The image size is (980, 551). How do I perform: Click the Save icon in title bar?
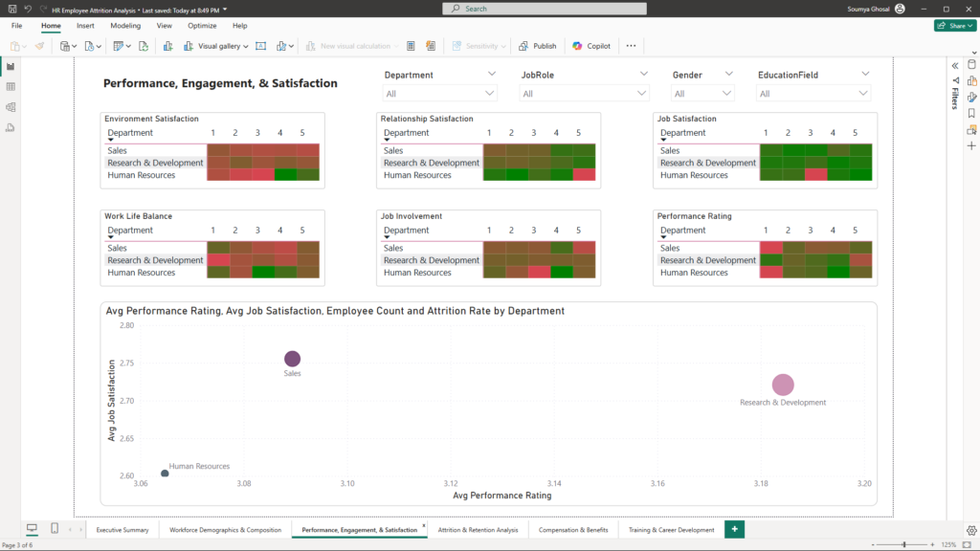pos(11,9)
